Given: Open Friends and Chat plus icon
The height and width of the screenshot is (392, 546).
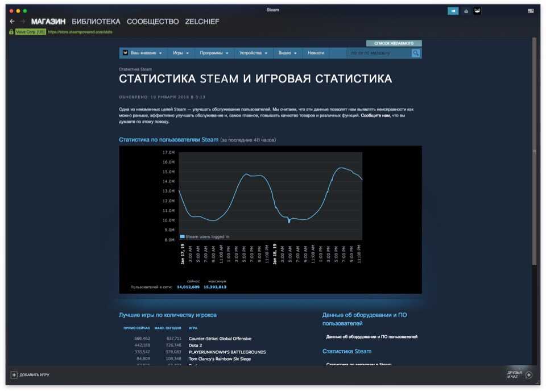Looking at the screenshot, I should (x=529, y=375).
